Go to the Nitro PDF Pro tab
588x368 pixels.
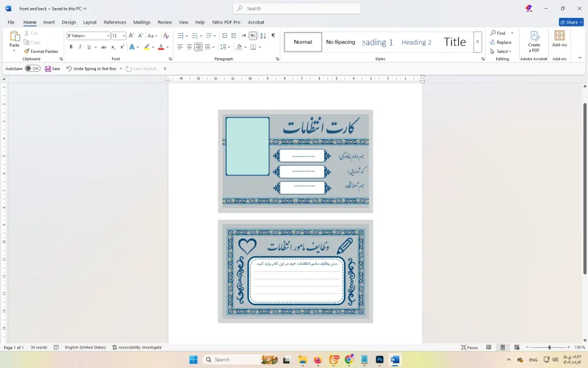pos(226,22)
